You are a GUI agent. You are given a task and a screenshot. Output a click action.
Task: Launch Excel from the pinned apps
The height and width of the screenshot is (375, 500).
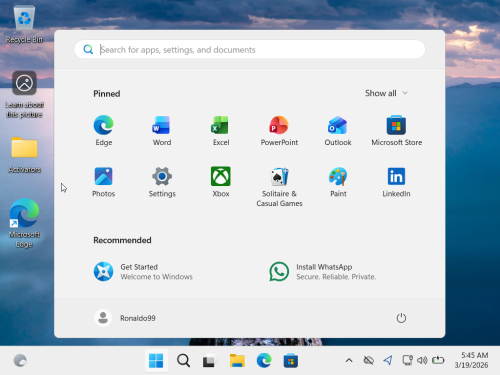pos(221,131)
